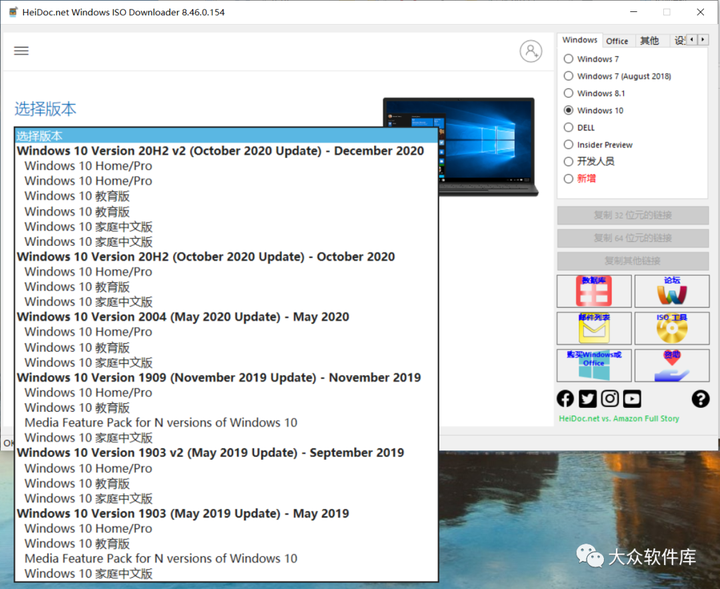This screenshot has height=589, width=720.
Task: Click the tab strip left scroll arrow
Action: click(692, 40)
